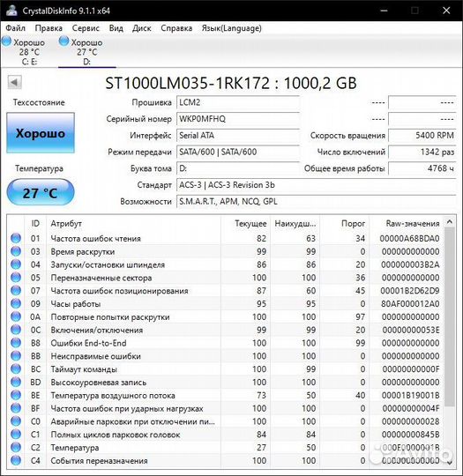Click the Буква тома field D:
463x476 pixels.
(x=238, y=167)
